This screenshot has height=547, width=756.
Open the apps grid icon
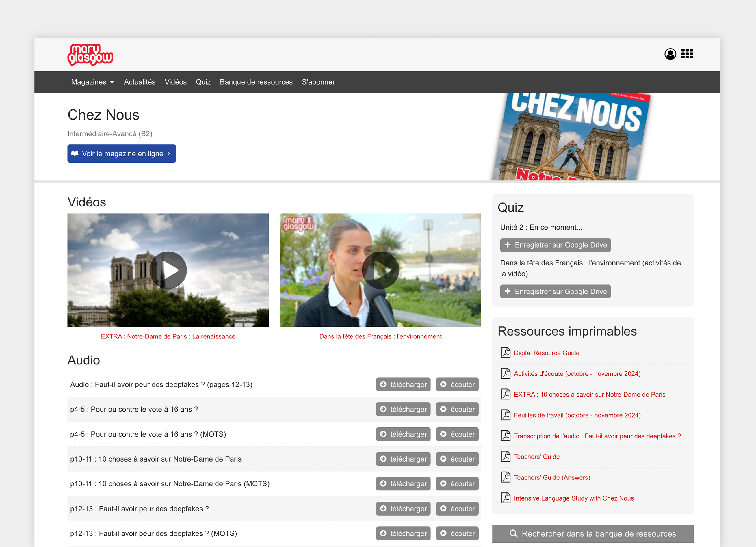(x=687, y=54)
